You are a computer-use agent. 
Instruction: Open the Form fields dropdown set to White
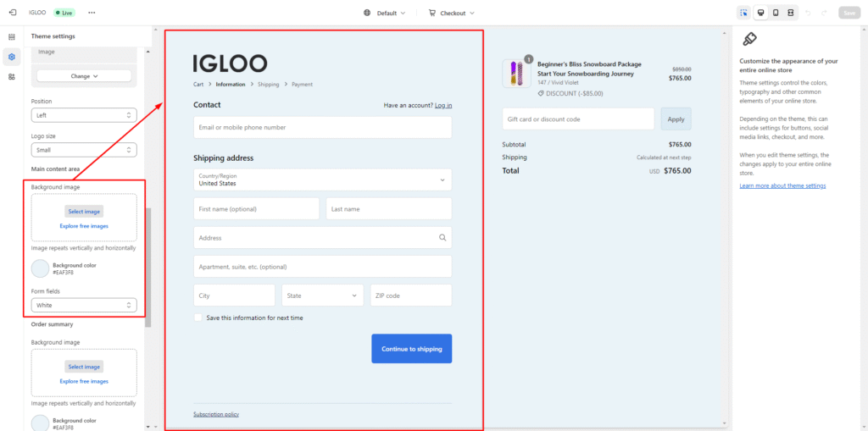click(x=83, y=305)
